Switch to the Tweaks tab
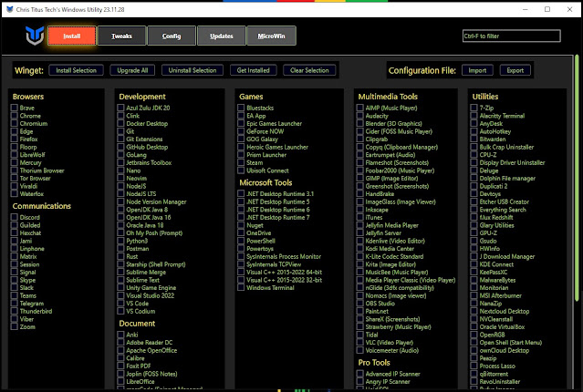The width and height of the screenshot is (583, 392). pos(121,36)
